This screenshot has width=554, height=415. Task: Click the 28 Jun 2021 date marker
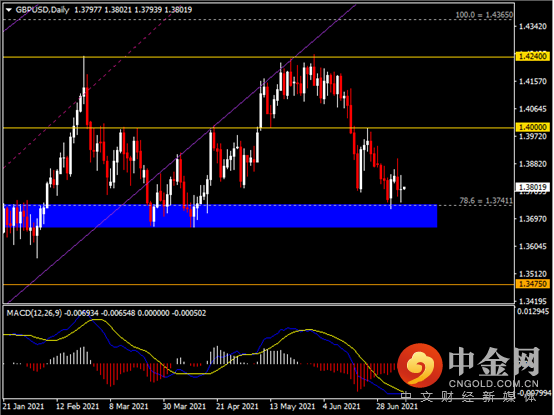click(x=397, y=407)
